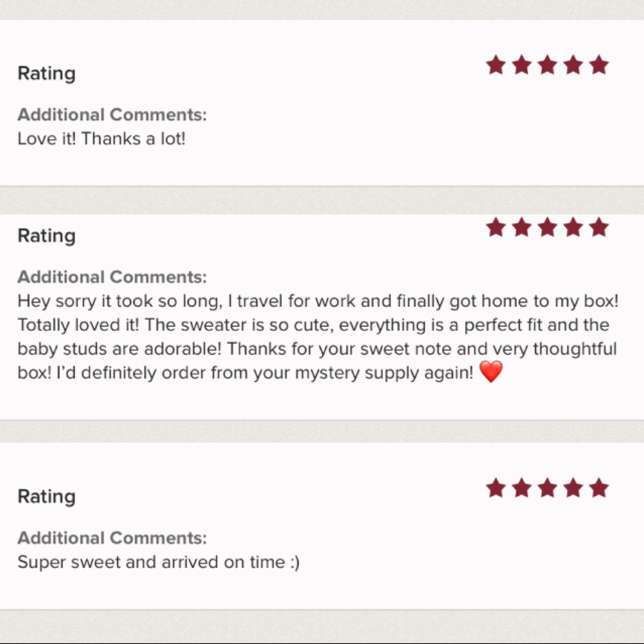Click first star of the top review
Viewport: 644px width, 644px height.
pos(496,65)
